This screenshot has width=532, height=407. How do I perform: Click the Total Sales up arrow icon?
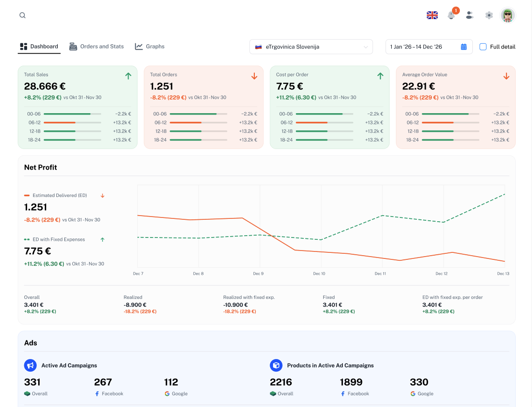click(x=128, y=76)
